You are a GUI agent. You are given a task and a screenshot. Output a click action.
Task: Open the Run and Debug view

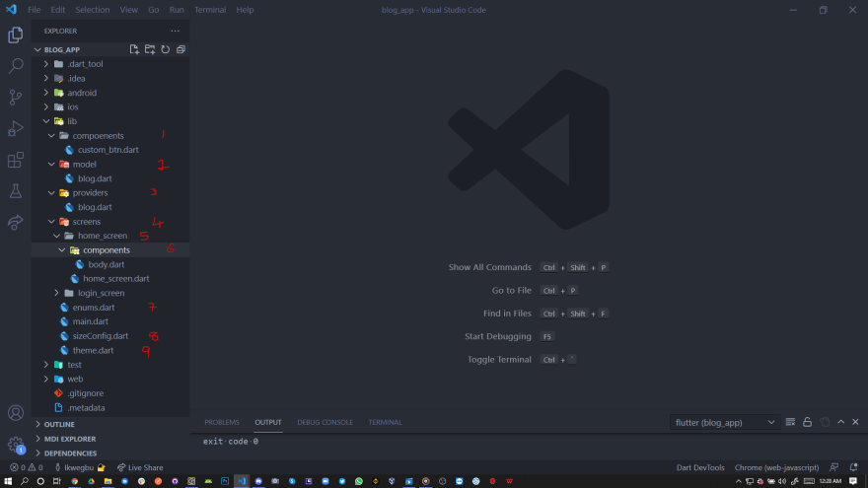click(16, 128)
